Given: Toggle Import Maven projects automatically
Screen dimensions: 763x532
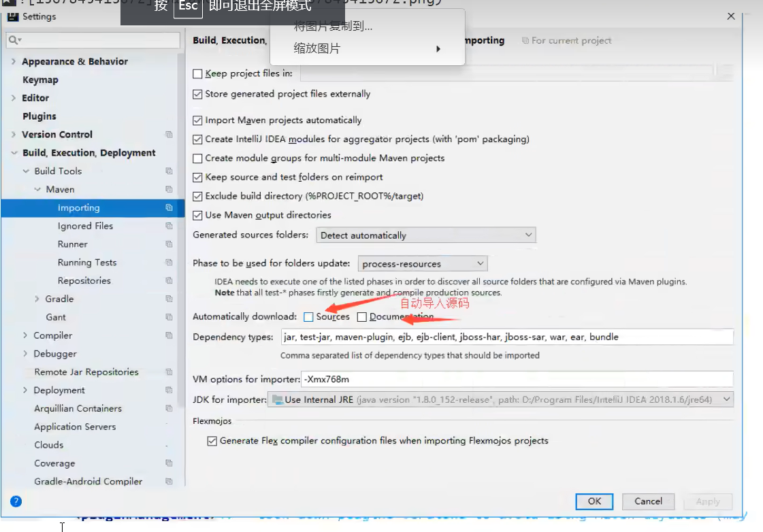Looking at the screenshot, I should pos(197,120).
